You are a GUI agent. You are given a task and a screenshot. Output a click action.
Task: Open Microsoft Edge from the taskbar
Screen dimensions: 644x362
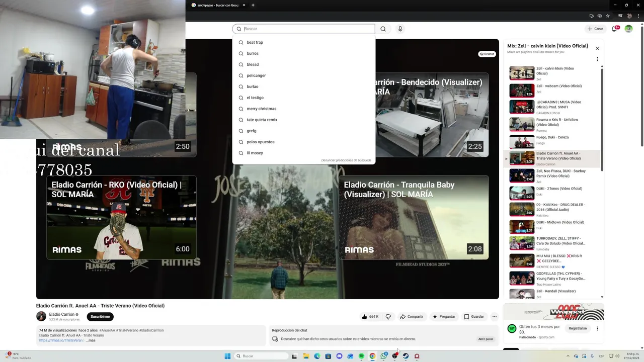coord(317,356)
